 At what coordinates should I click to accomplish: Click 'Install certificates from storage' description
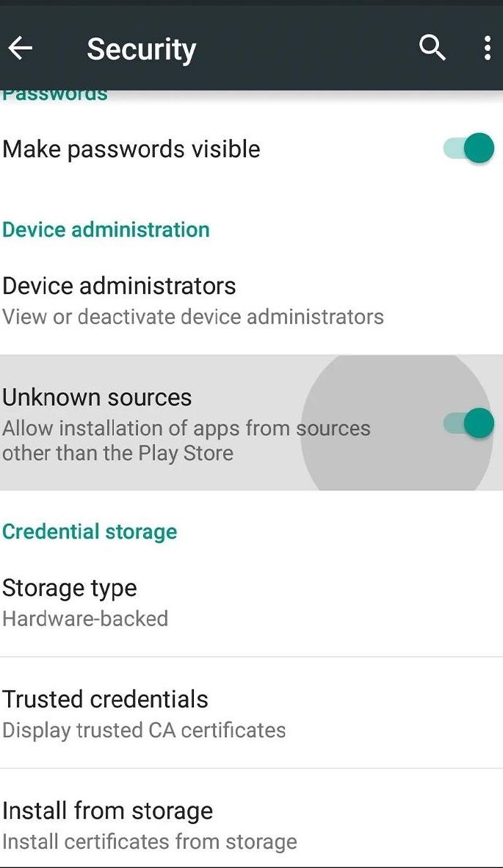click(x=150, y=842)
